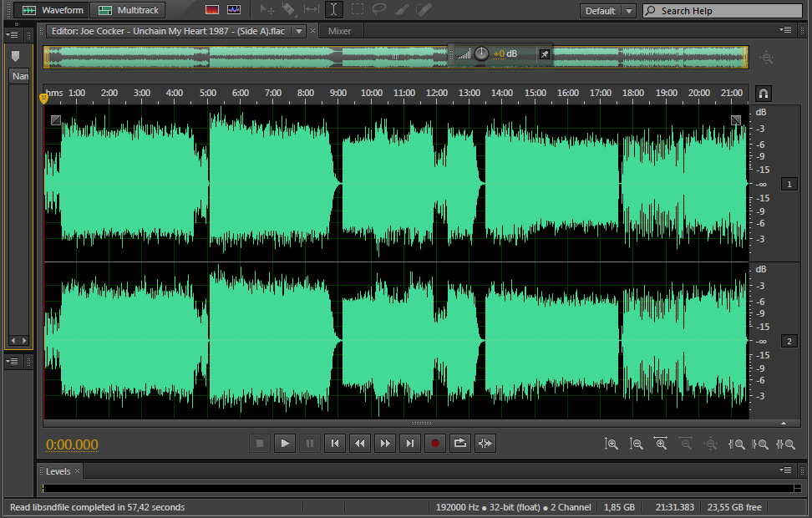Open the left panel options menu
The width and height of the screenshot is (812, 518).
click(12, 35)
